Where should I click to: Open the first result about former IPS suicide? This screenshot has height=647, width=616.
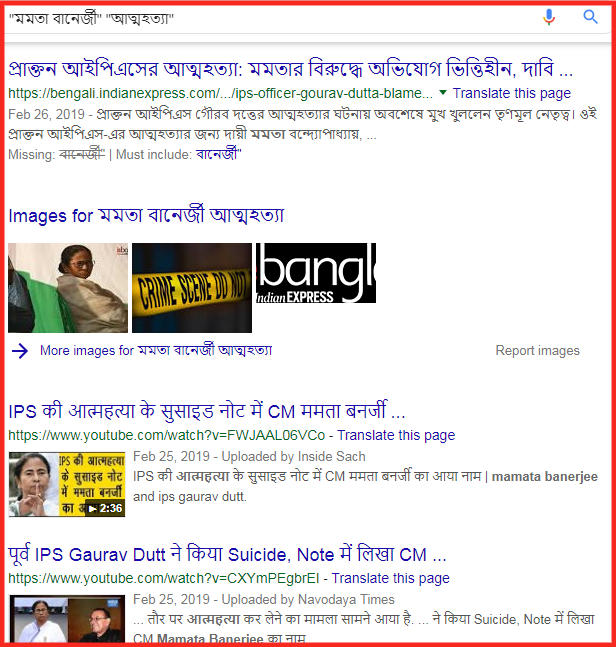290,69
